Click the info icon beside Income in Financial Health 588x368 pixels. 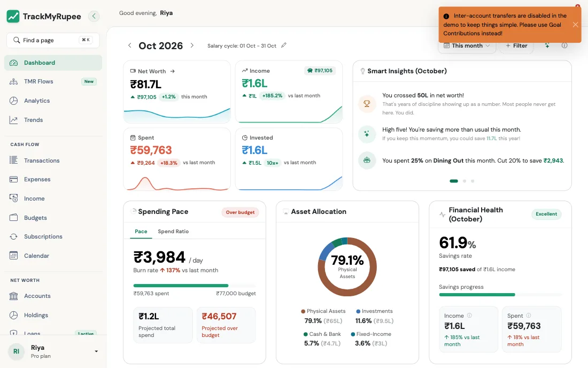coord(469,316)
